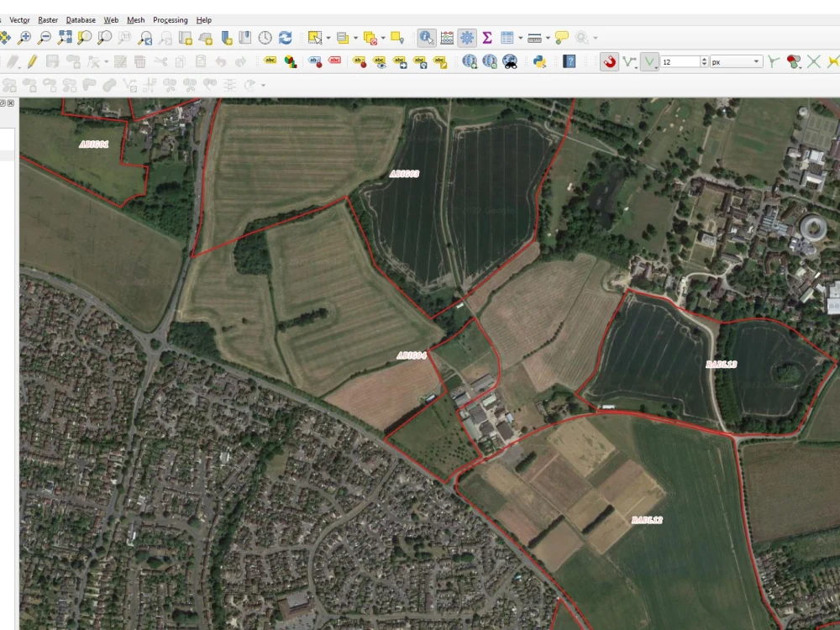The image size is (840, 630).
Task: Open layer labeling options
Action: click(x=270, y=61)
